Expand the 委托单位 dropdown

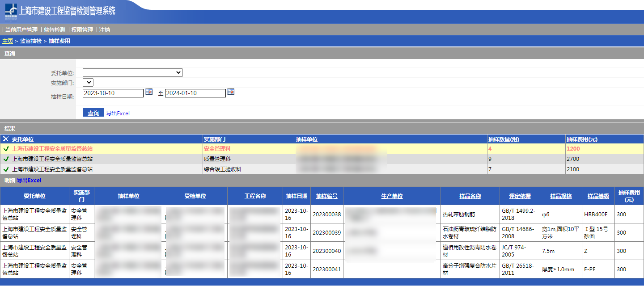click(x=132, y=72)
